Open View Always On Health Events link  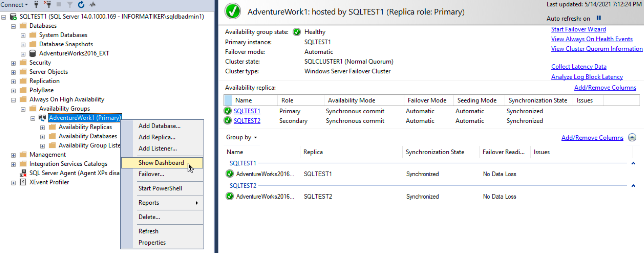(x=592, y=39)
